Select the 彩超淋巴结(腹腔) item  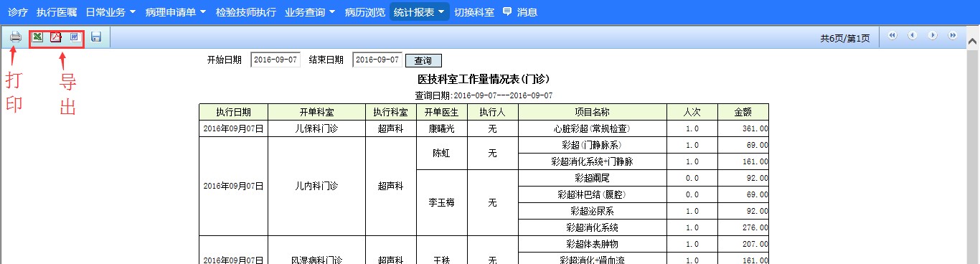(592, 194)
